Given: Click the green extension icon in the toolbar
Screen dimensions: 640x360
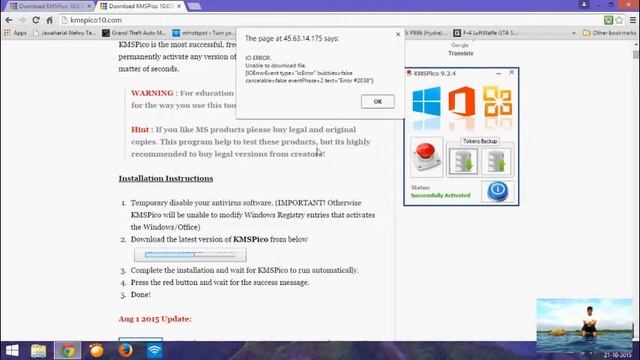Looking at the screenshot, I should 608,20.
